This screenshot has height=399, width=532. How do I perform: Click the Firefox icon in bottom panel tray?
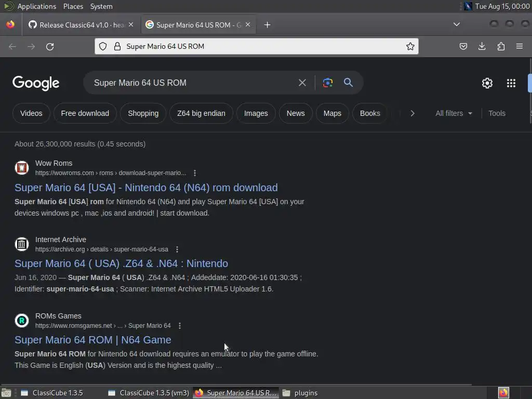(x=503, y=393)
